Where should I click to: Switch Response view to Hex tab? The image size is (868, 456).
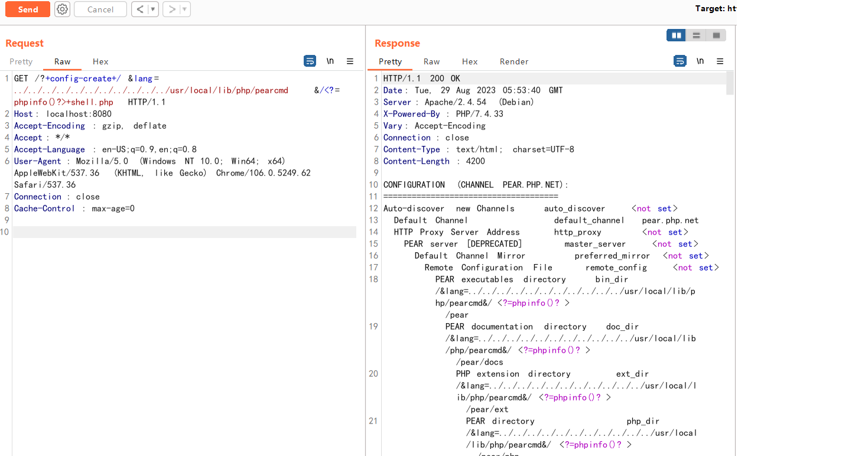pyautogui.click(x=470, y=61)
